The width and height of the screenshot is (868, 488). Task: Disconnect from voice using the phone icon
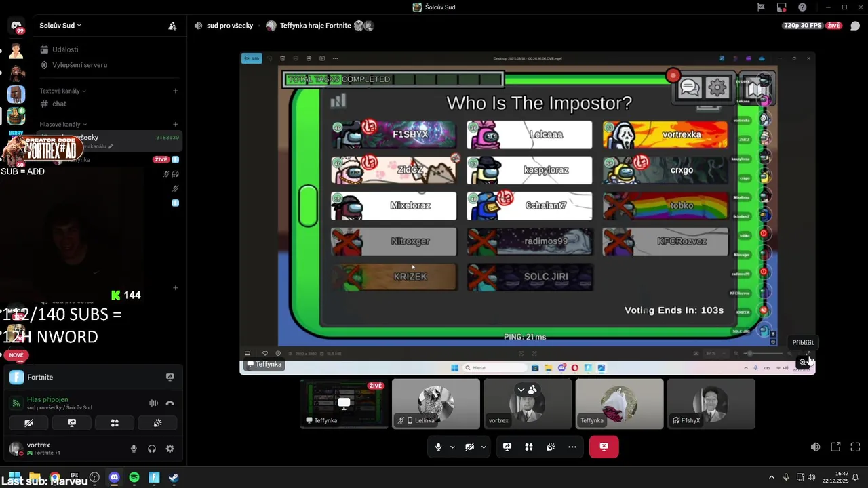click(x=170, y=403)
